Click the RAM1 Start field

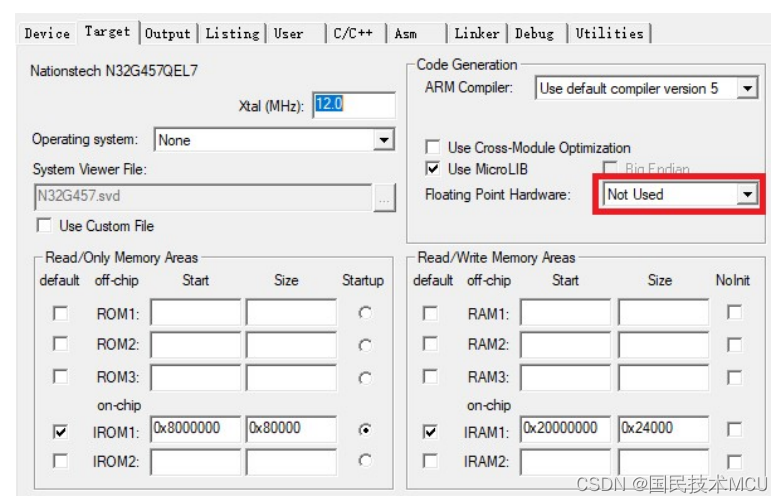pos(565,313)
